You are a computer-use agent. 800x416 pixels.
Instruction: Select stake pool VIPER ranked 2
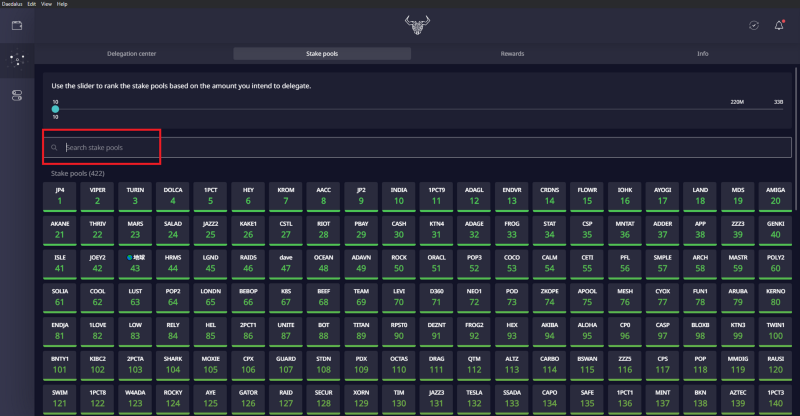coord(97,197)
